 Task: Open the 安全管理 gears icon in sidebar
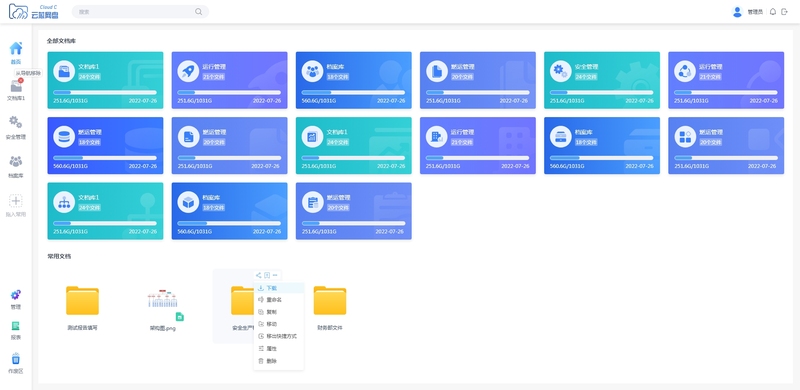tap(16, 122)
